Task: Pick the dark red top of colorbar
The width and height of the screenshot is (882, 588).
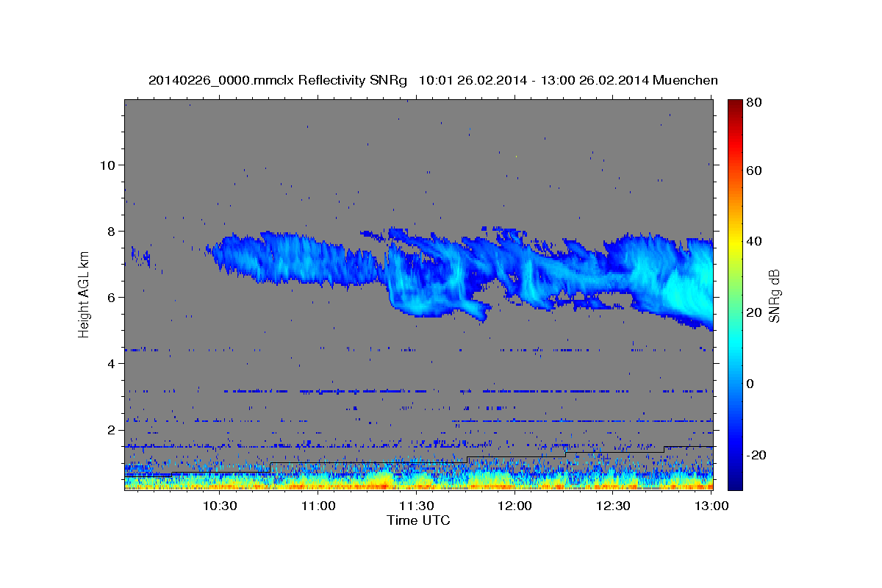Action: [x=735, y=107]
